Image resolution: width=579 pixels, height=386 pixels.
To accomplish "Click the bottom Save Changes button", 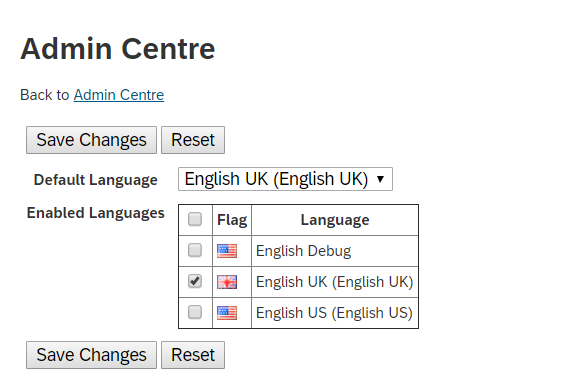I will [x=91, y=355].
